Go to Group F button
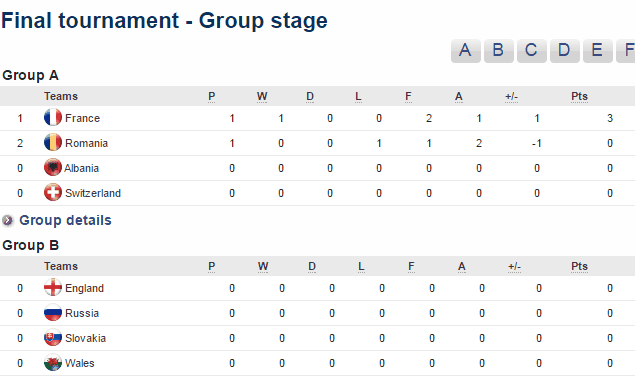This screenshot has height=377, width=635. click(x=626, y=51)
